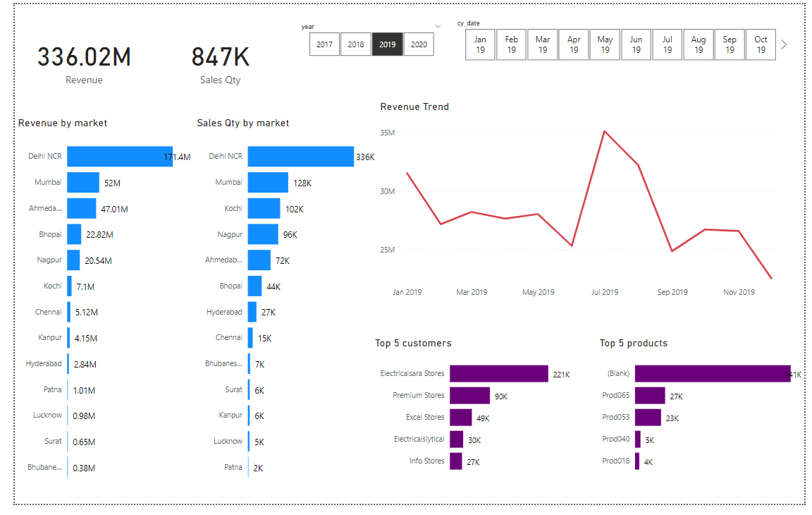Click the Jul 2019 peak on the Revenue Trend line
Screen dimensions: 812x515
coord(604,132)
